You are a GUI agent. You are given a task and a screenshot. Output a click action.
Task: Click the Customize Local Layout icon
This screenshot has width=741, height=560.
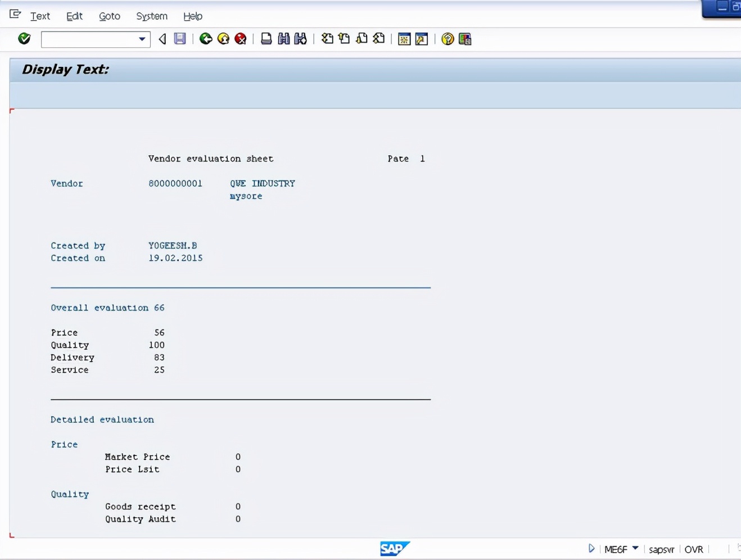465,39
